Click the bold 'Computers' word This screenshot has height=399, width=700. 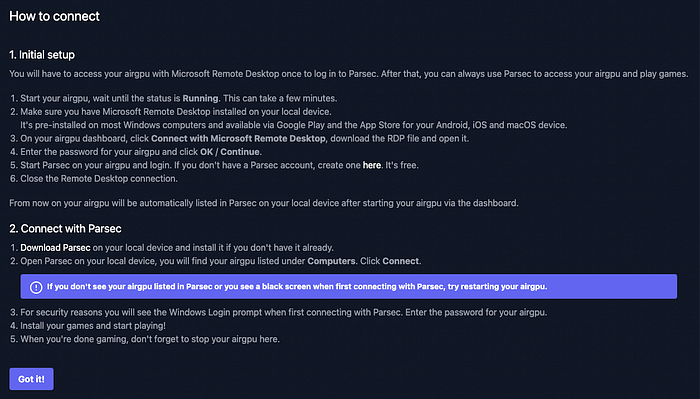(331, 261)
